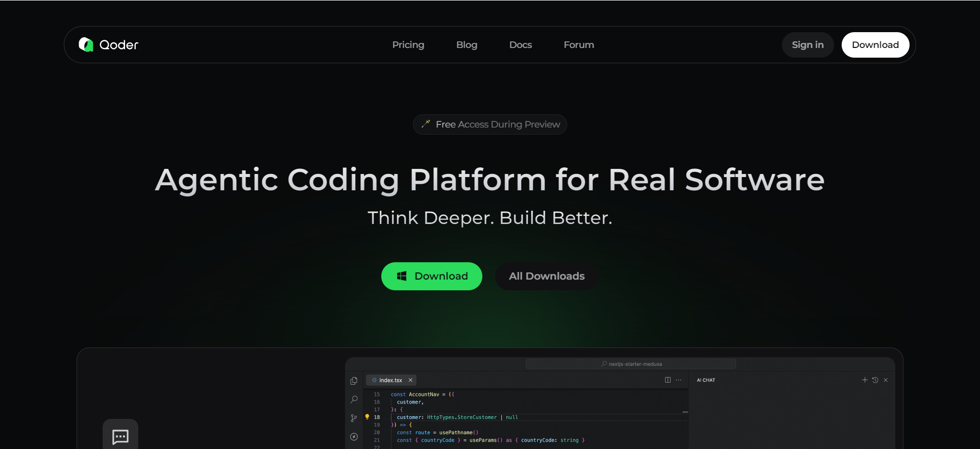The image size is (980, 449).
Task: Visit the Forum
Action: (x=578, y=45)
